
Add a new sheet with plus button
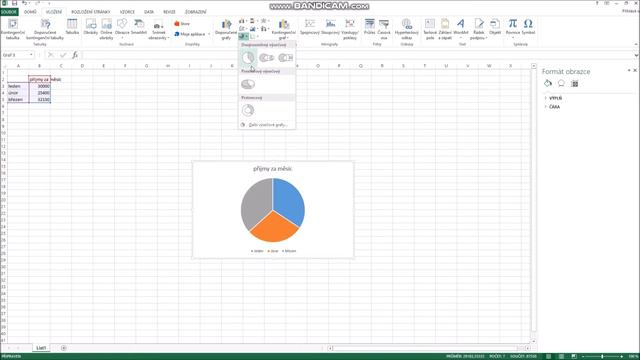(64, 348)
